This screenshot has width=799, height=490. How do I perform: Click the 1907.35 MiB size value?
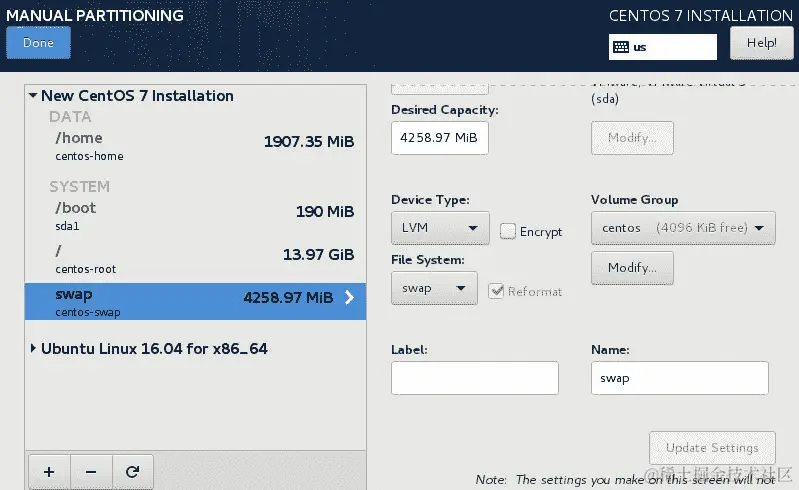309,141
